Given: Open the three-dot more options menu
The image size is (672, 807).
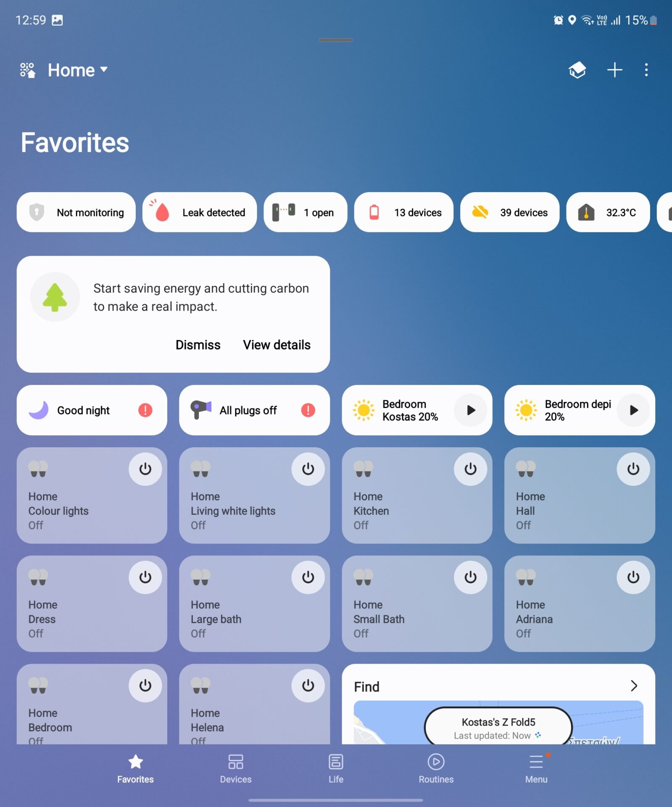Looking at the screenshot, I should (646, 70).
